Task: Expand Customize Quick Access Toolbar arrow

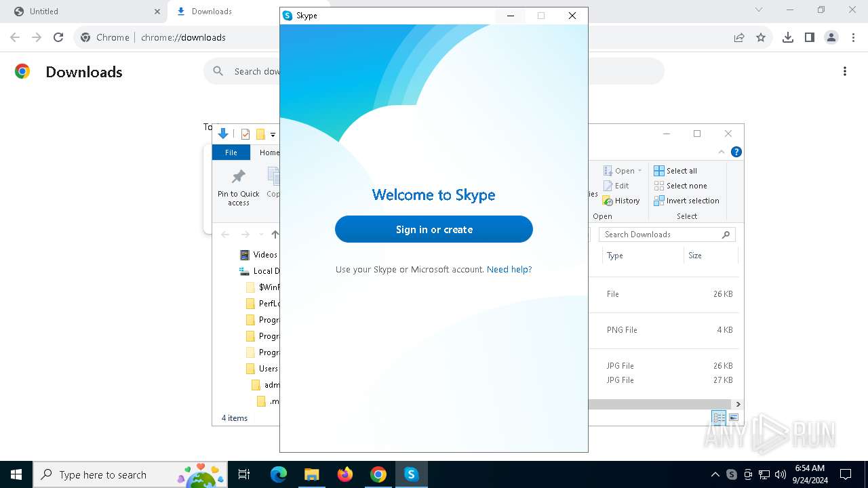Action: [273, 134]
